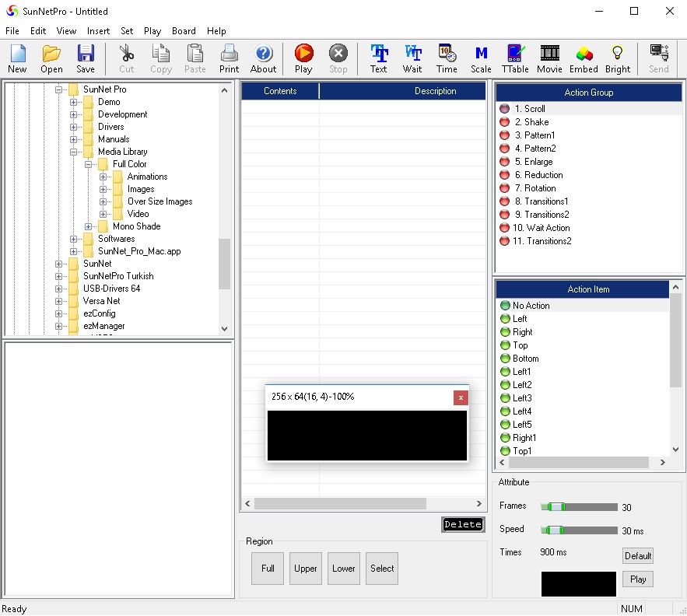Choose the Bottom action item

click(583, 359)
